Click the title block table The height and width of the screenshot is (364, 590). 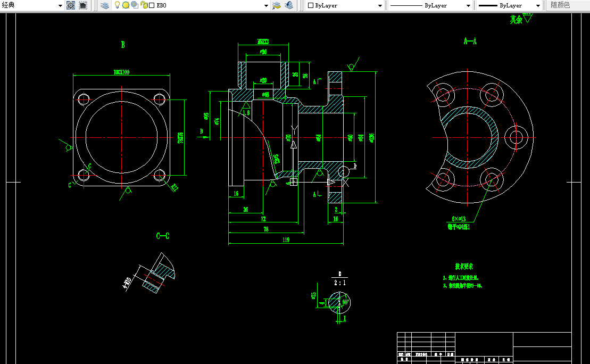[x=484, y=348]
